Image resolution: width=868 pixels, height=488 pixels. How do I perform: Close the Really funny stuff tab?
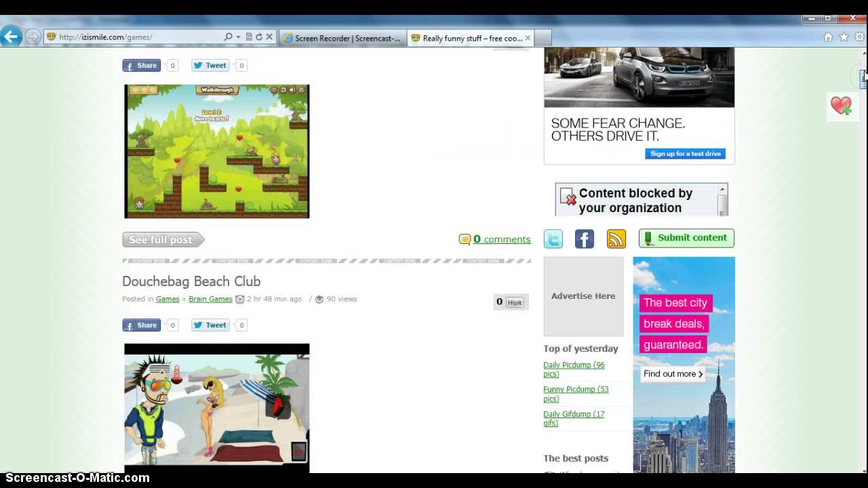pyautogui.click(x=528, y=38)
